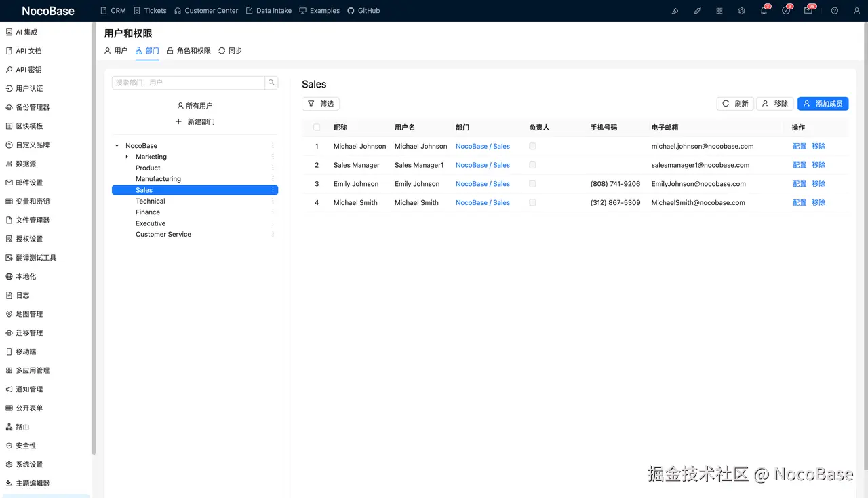
Task: Open the more menu for Executive department
Action: pyautogui.click(x=273, y=223)
